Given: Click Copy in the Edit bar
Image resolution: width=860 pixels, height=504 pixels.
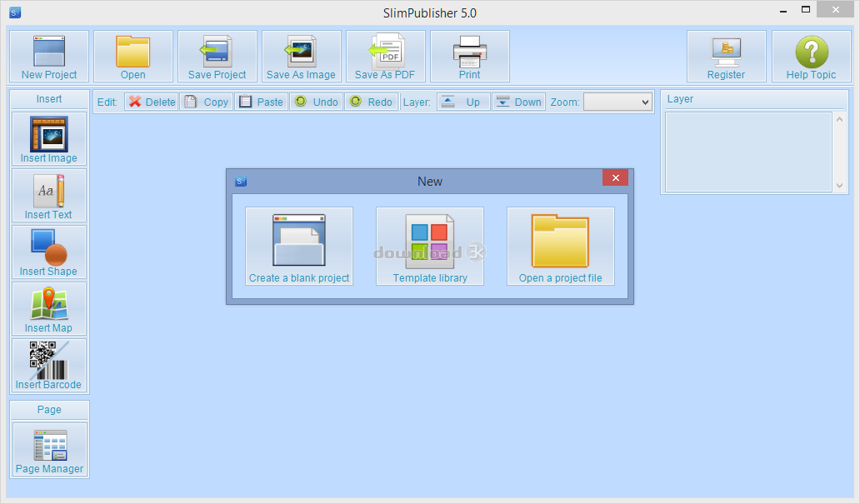Looking at the screenshot, I should point(207,102).
